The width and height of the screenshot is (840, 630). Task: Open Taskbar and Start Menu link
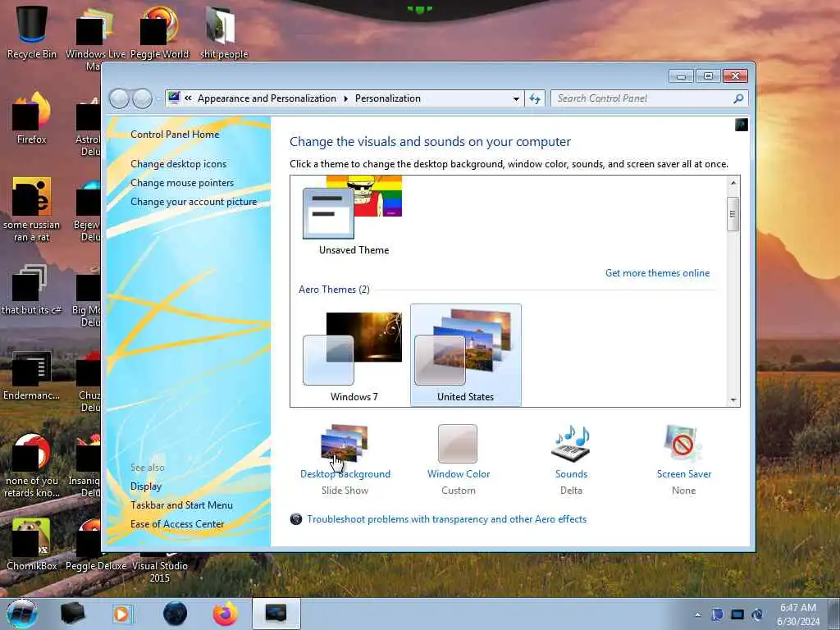tap(181, 505)
